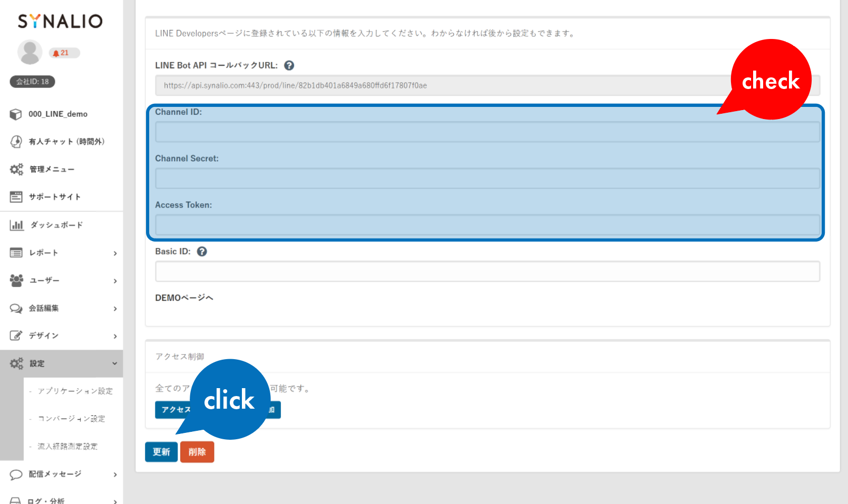Open the user avatar profile icon
This screenshot has height=504, width=848.
[x=30, y=52]
